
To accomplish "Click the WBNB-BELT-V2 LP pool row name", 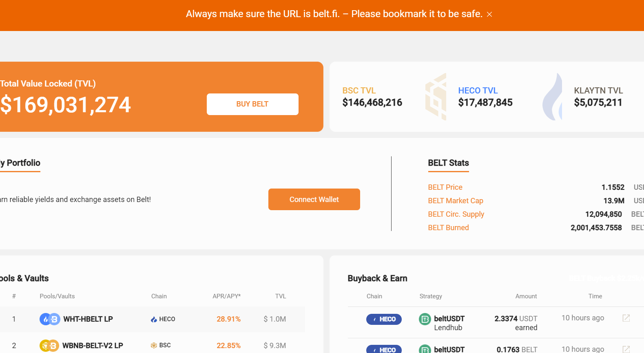I will [x=93, y=346].
